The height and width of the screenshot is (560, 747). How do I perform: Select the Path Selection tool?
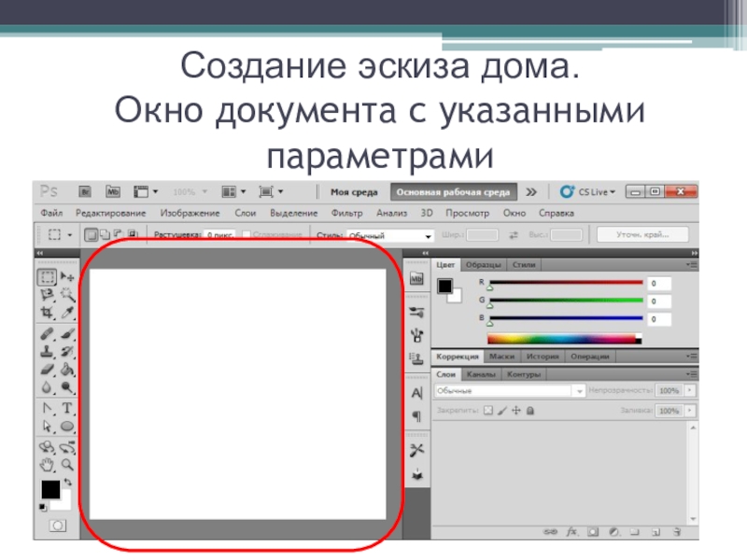(47, 427)
